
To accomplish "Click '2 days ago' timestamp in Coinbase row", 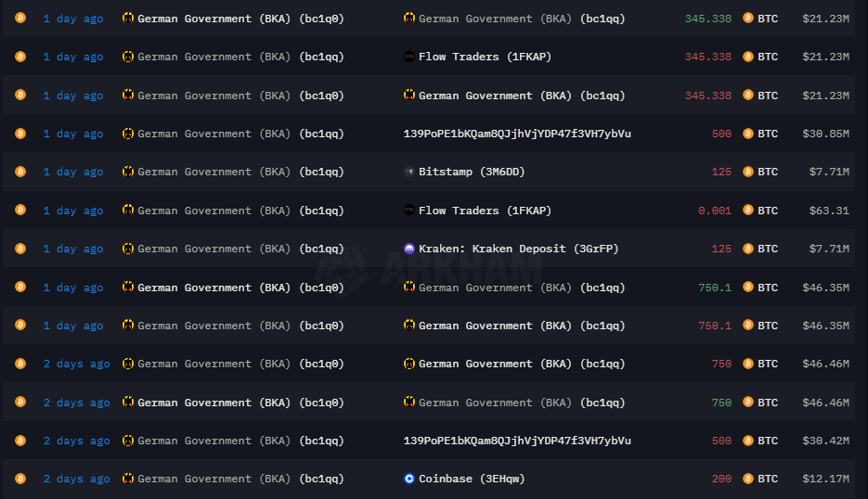I will [x=76, y=479].
